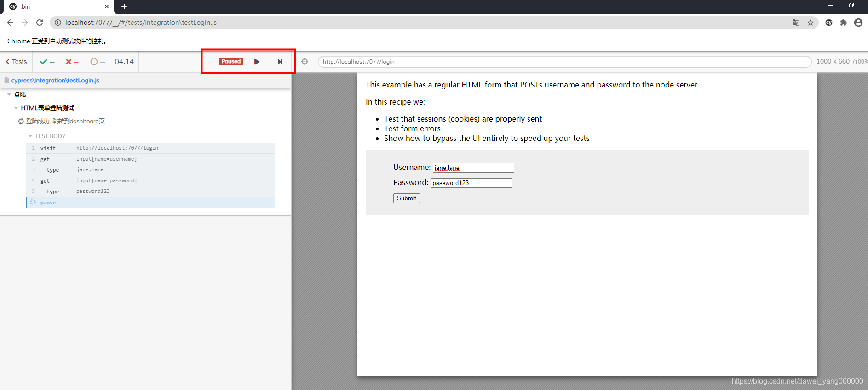The image size is (868, 390).
Task: Select the running test 登陆成功, 跳转到dashboard页
Action: (65, 121)
